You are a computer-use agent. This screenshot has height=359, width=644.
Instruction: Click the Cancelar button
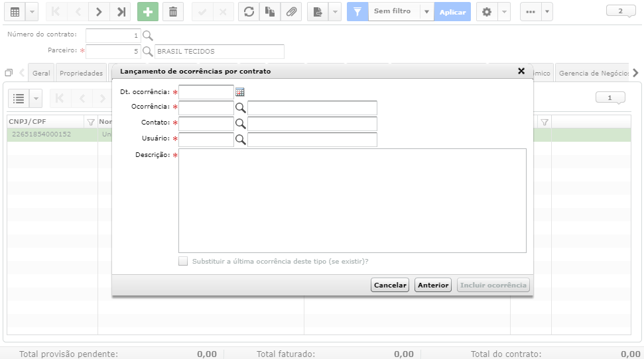390,285
